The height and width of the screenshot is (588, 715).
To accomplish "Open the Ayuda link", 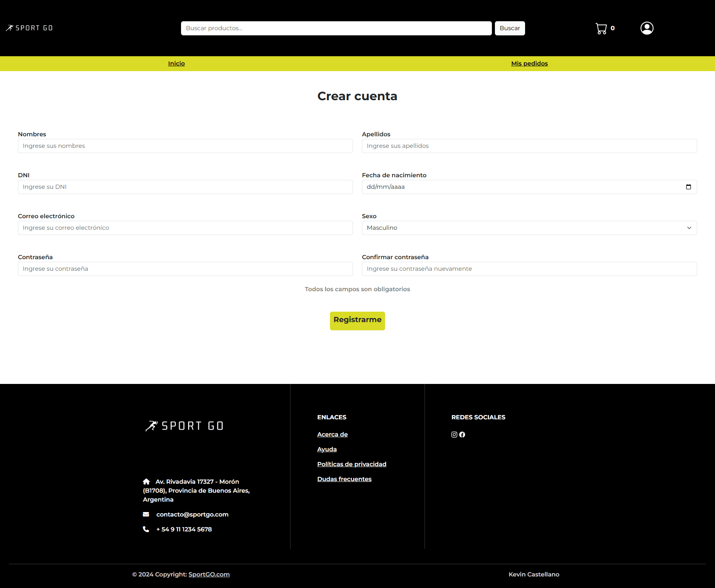I will 327,449.
